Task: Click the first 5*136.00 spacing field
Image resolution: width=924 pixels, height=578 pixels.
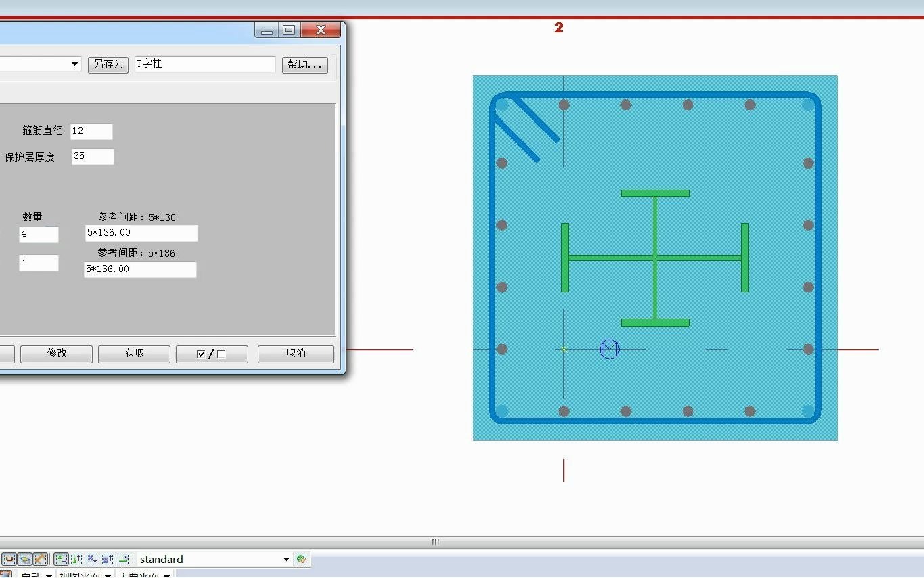Action: coord(141,234)
